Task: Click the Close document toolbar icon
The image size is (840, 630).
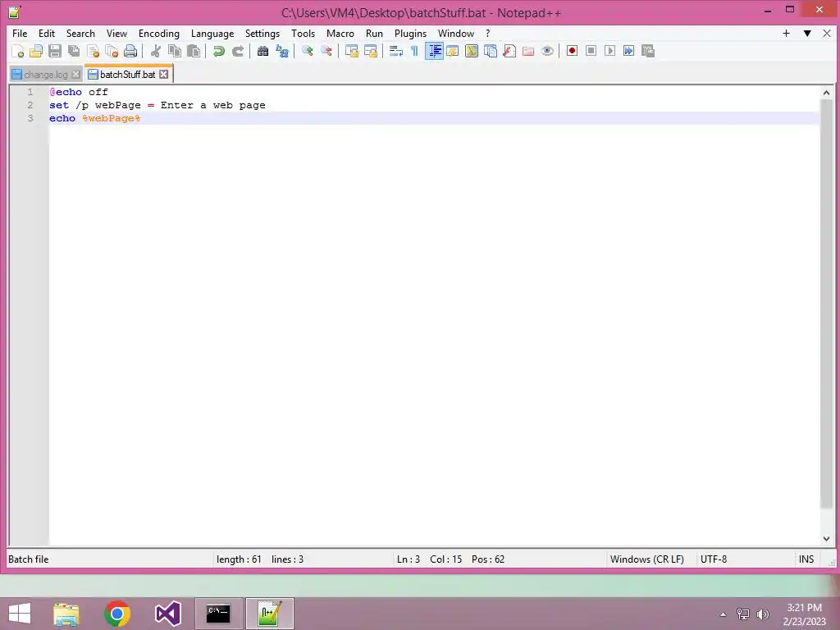Action: point(93,51)
